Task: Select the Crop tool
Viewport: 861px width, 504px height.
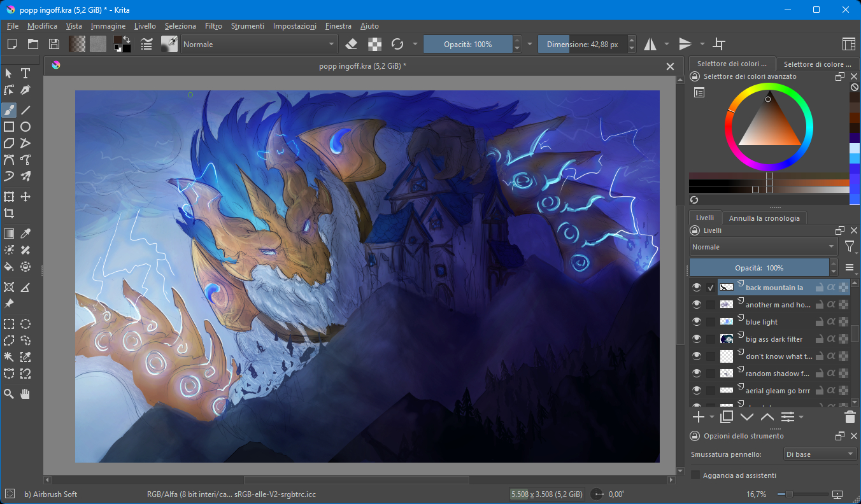Action: click(9, 213)
